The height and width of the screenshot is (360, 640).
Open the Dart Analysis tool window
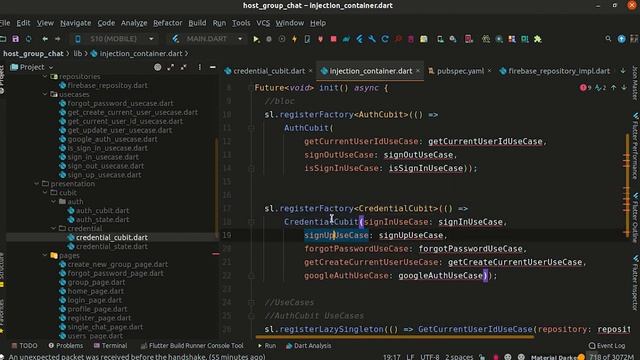309,346
